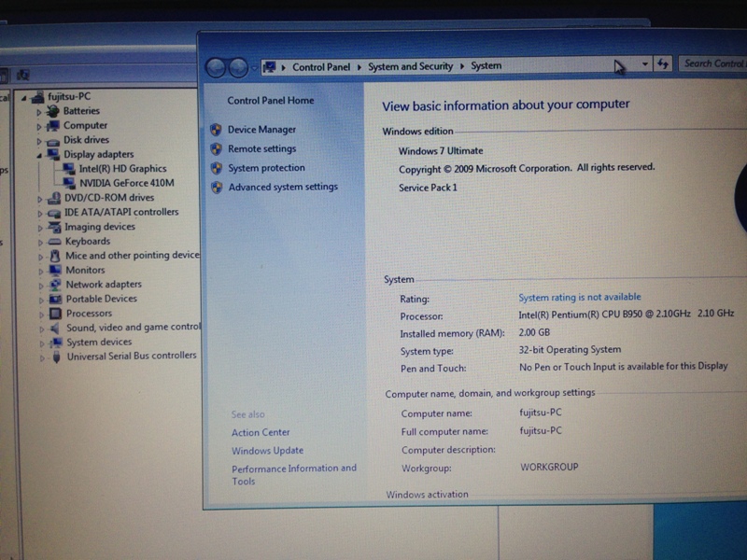This screenshot has width=747, height=560.
Task: Collapse the Display adapters tree node
Action: [39, 155]
